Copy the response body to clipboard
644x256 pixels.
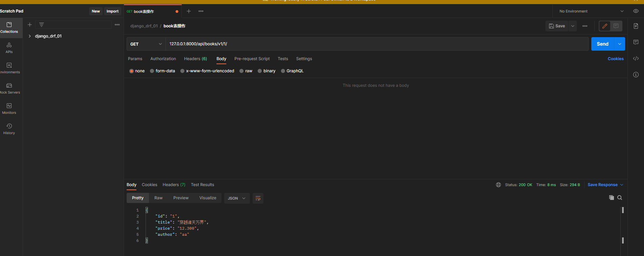(x=612, y=198)
